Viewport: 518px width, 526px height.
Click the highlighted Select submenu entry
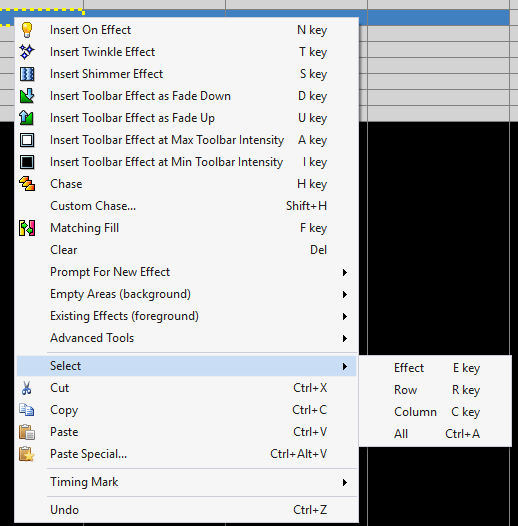coord(186,366)
